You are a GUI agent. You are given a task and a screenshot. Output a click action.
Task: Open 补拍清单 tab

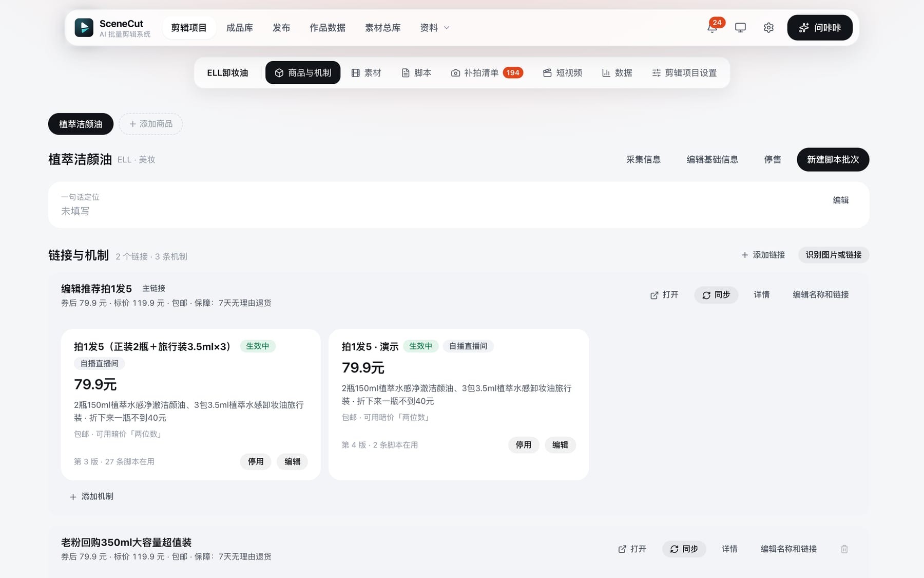coord(487,73)
